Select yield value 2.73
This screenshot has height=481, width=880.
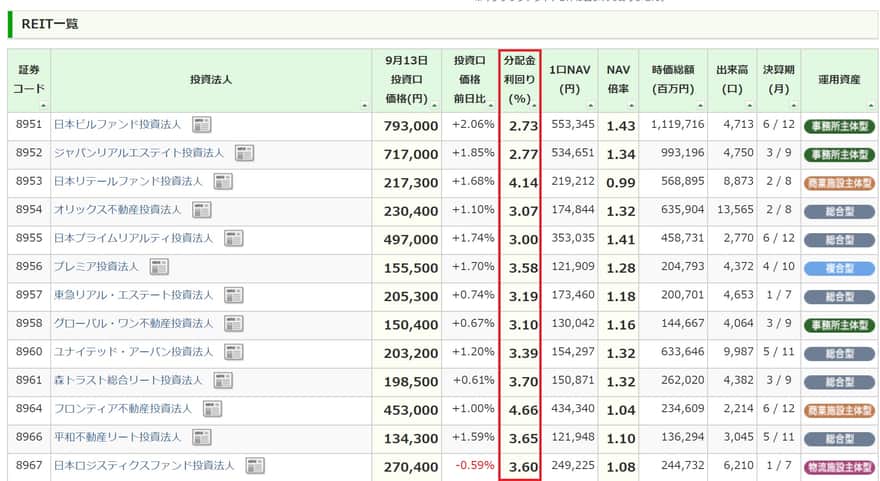pos(523,126)
